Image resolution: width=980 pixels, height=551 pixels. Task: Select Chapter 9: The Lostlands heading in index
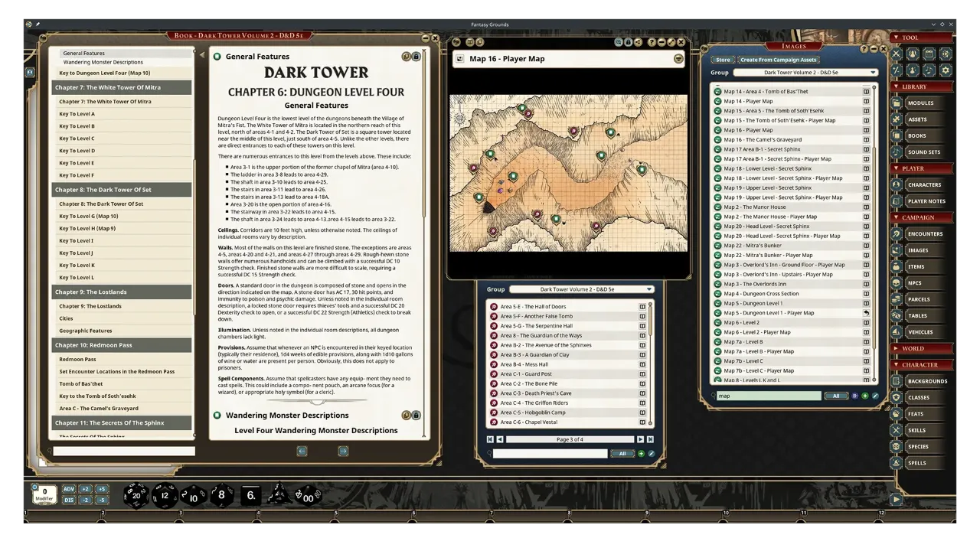122,292
